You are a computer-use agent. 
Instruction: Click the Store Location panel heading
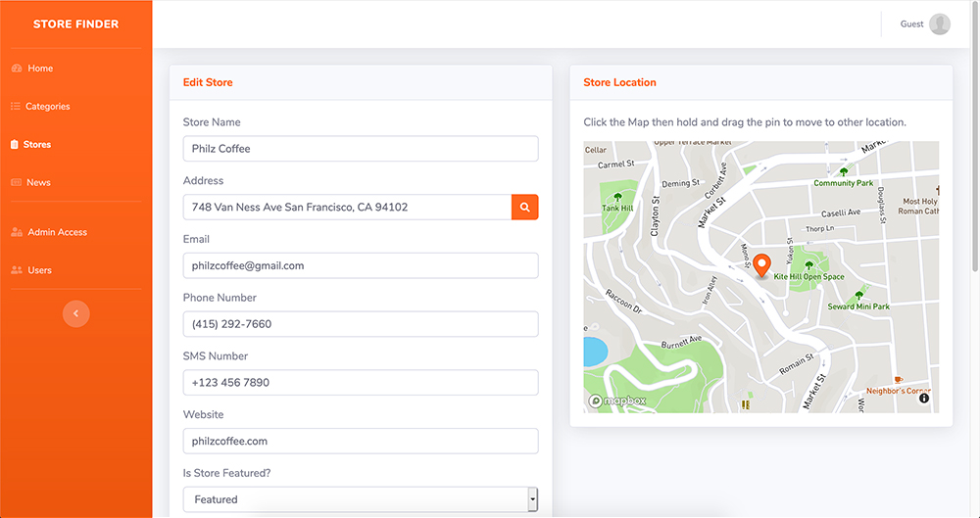tap(619, 82)
